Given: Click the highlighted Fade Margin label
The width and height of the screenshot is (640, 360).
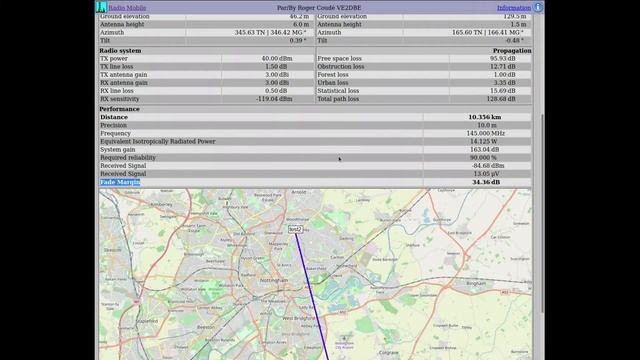Looking at the screenshot, I should (x=120, y=182).
